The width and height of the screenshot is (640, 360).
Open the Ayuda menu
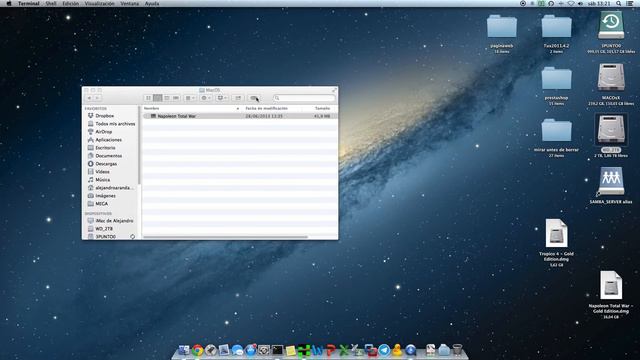click(x=152, y=3)
